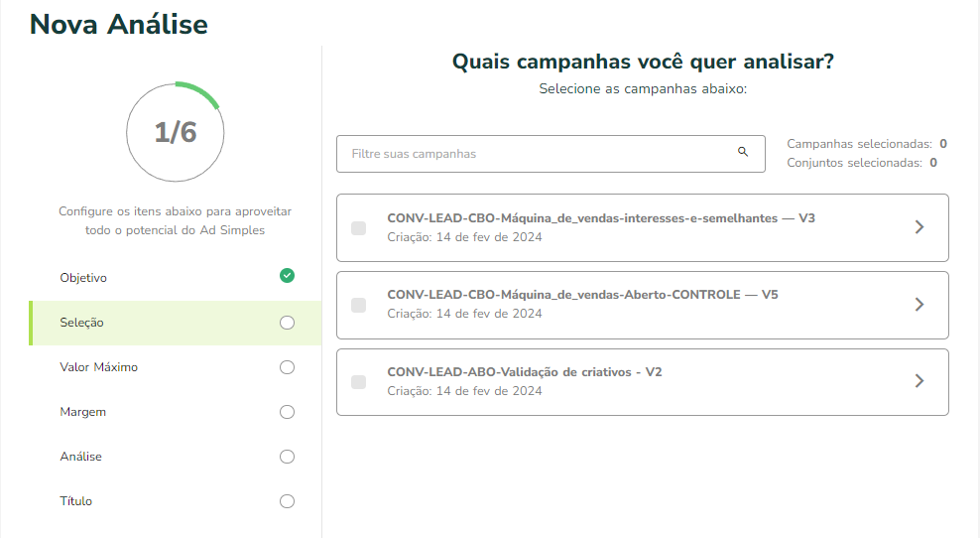Open the Valor Máximo step
The width and height of the screenshot is (980, 538).
click(98, 367)
